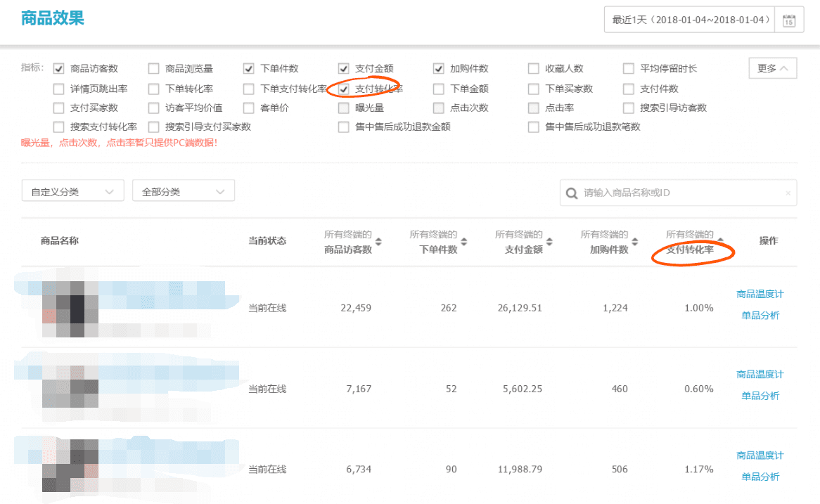The width and height of the screenshot is (820, 504).
Task: Check the 售中售后成功退款金额 indicator
Action: click(344, 127)
